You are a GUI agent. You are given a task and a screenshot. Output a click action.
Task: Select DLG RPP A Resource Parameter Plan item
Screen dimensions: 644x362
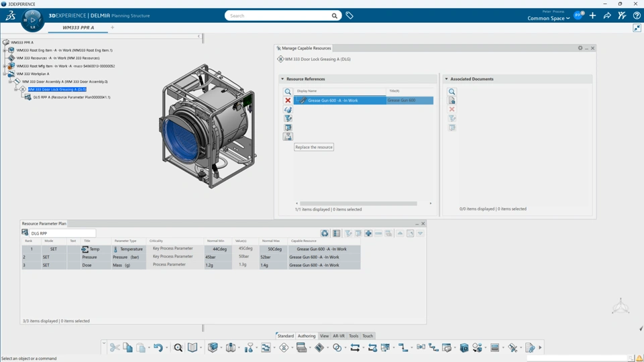[x=72, y=97]
